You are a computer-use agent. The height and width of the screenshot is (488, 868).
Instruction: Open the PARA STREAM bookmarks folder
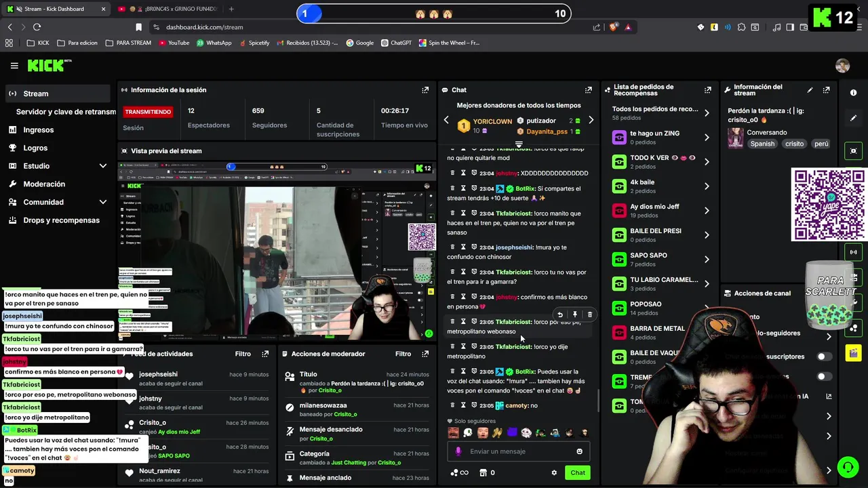pos(128,43)
